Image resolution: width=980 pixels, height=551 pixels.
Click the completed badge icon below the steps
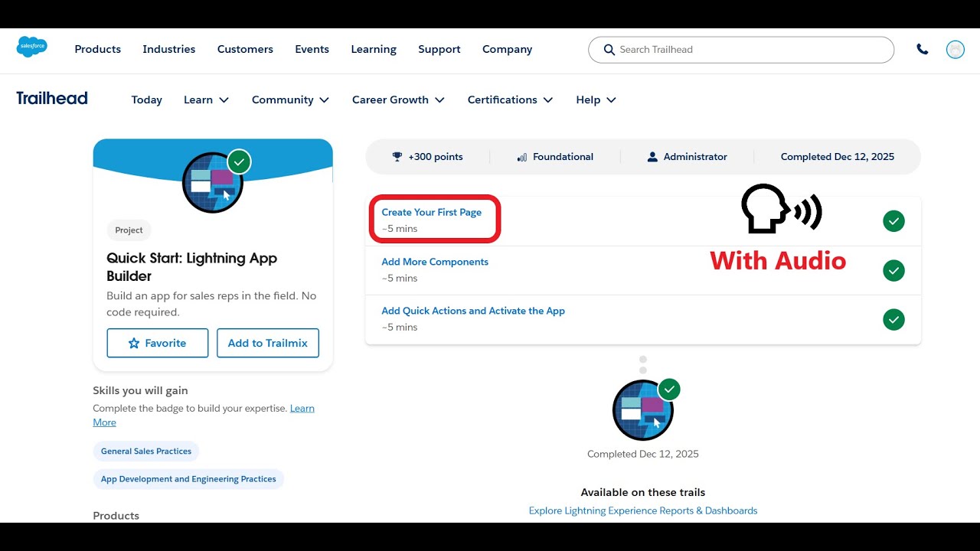(643, 410)
